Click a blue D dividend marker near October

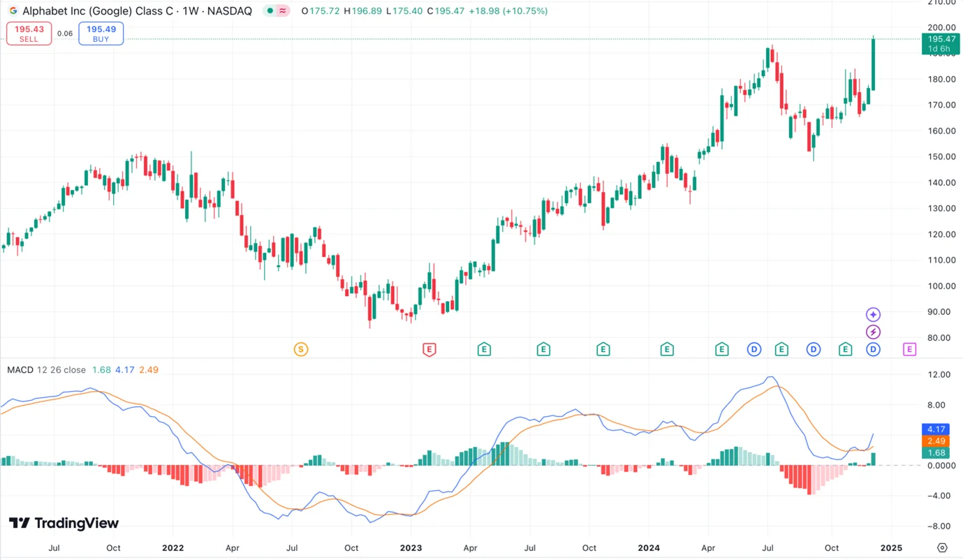click(813, 349)
